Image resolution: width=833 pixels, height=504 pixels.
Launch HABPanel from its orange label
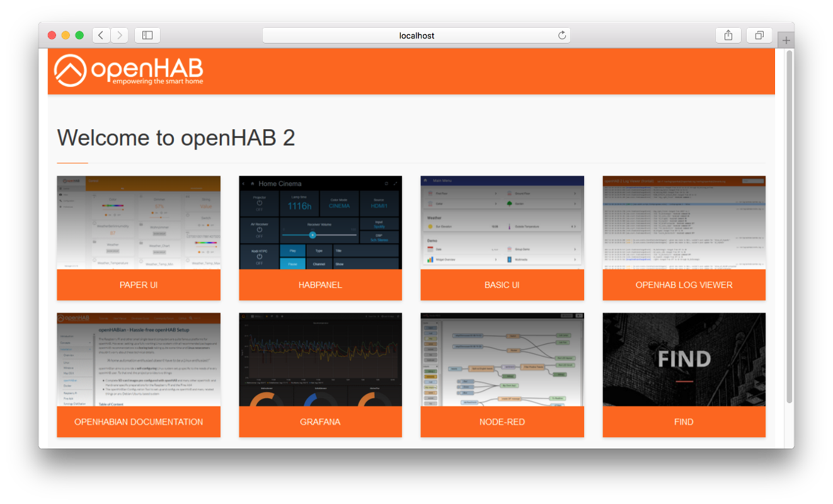coord(320,285)
